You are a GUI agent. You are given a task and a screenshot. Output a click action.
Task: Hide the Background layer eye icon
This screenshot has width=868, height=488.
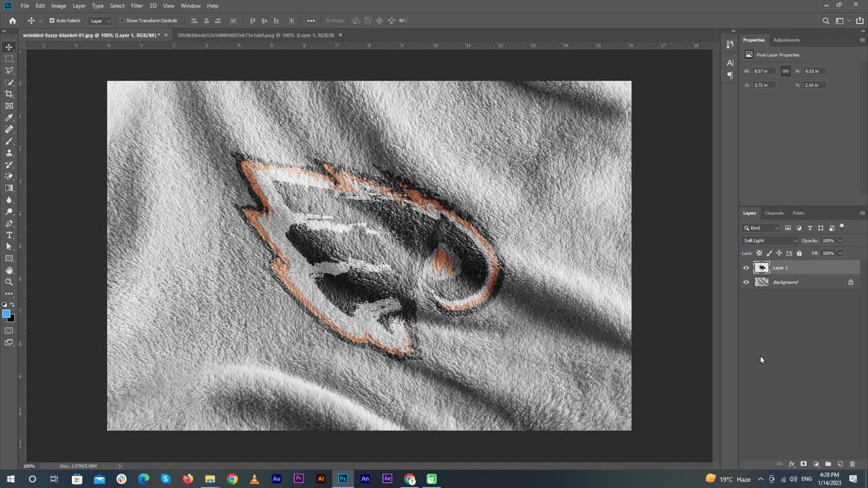point(746,282)
